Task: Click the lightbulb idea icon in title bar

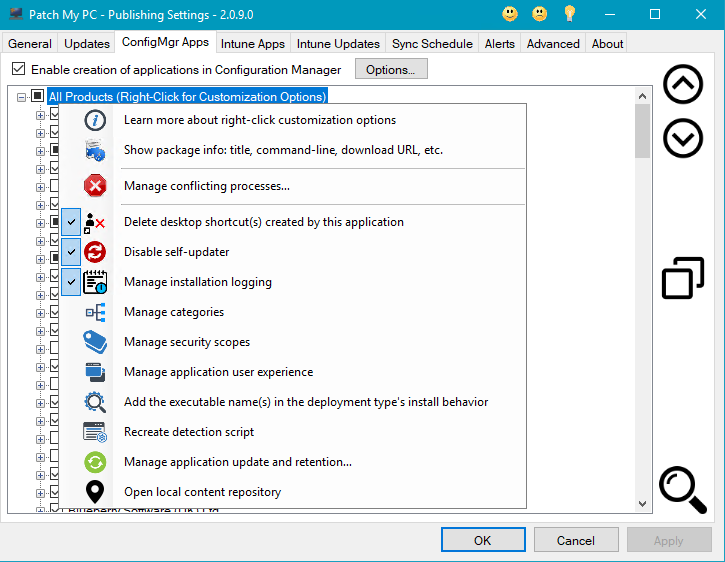Action: 570,14
